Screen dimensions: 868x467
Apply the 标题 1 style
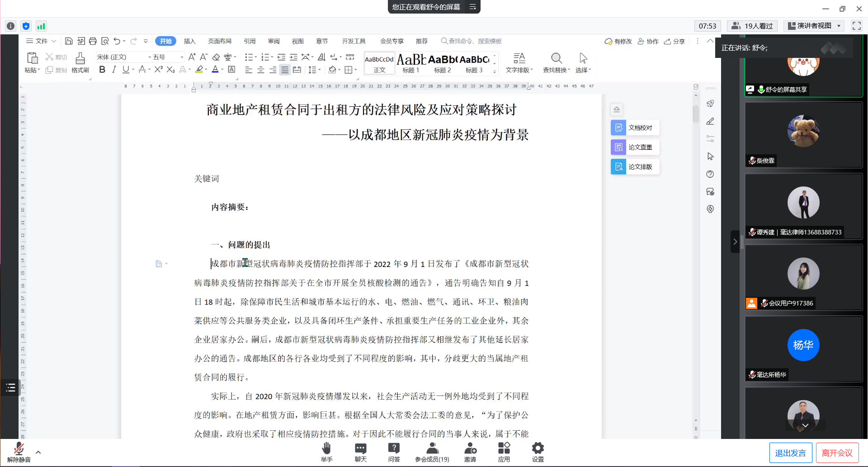click(x=411, y=63)
